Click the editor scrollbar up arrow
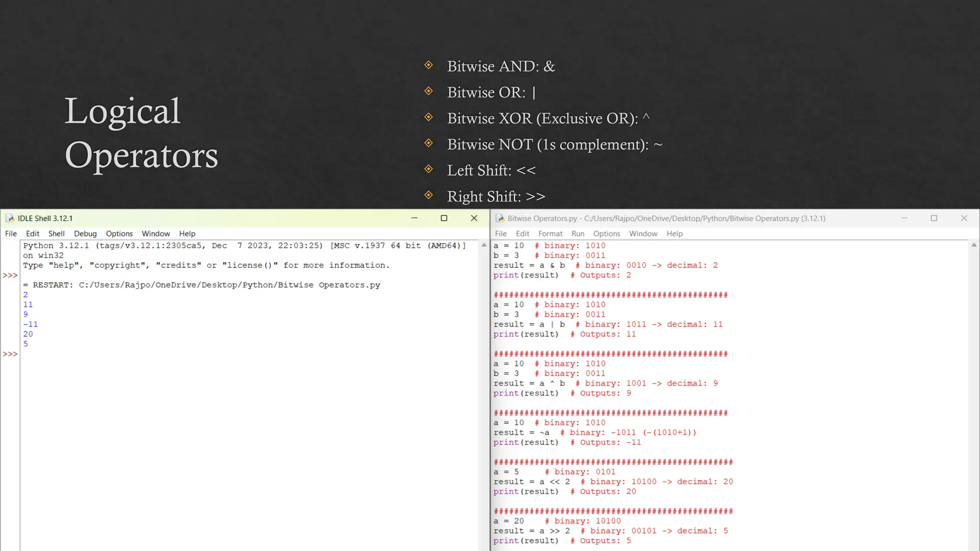The width and height of the screenshot is (980, 551). click(974, 245)
